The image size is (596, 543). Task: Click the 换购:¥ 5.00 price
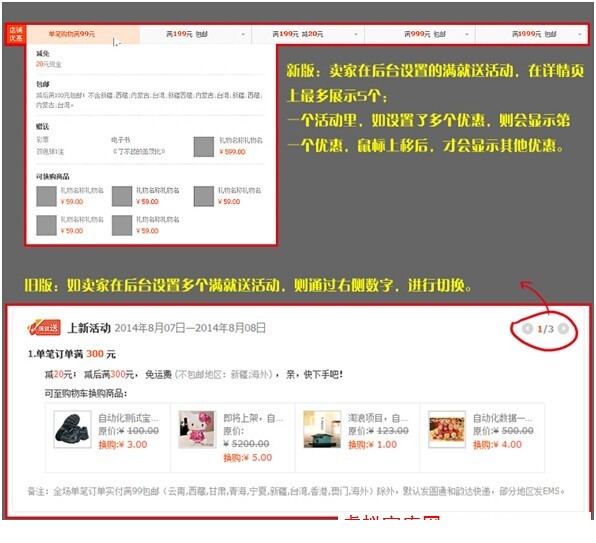click(x=248, y=458)
